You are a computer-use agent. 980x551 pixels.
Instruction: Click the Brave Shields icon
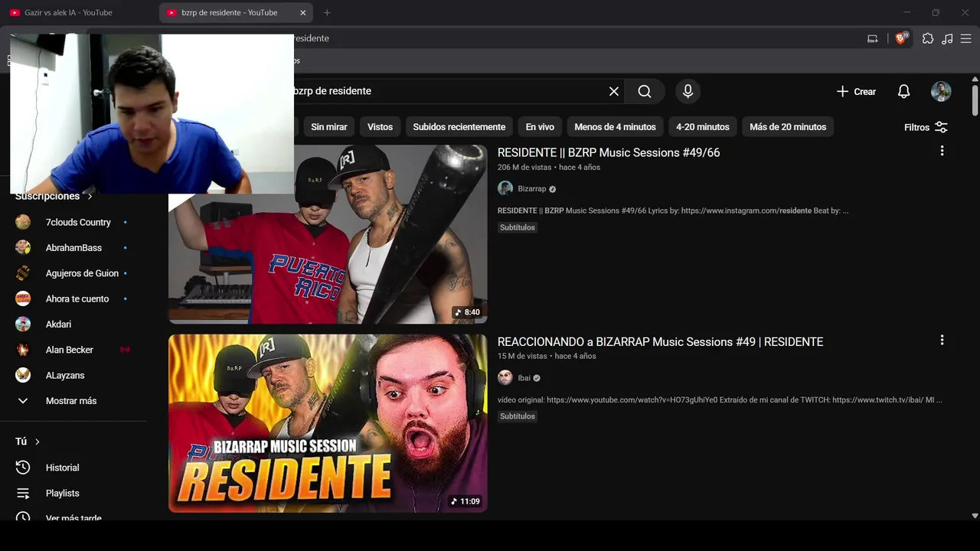[x=902, y=37]
